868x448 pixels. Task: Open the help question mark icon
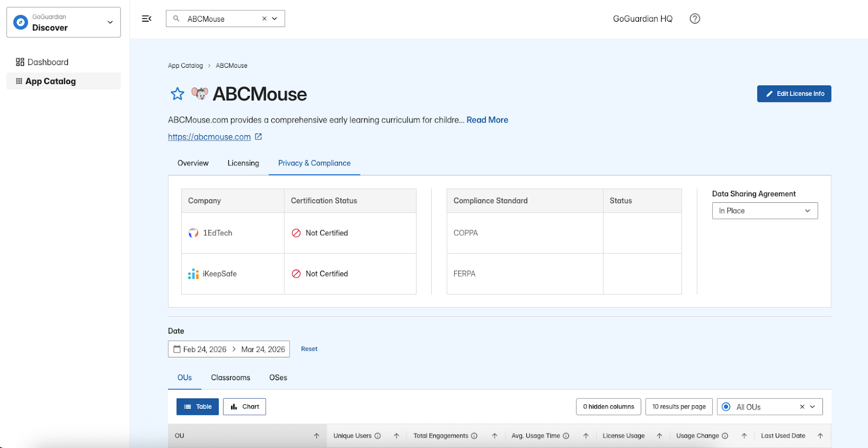(695, 18)
